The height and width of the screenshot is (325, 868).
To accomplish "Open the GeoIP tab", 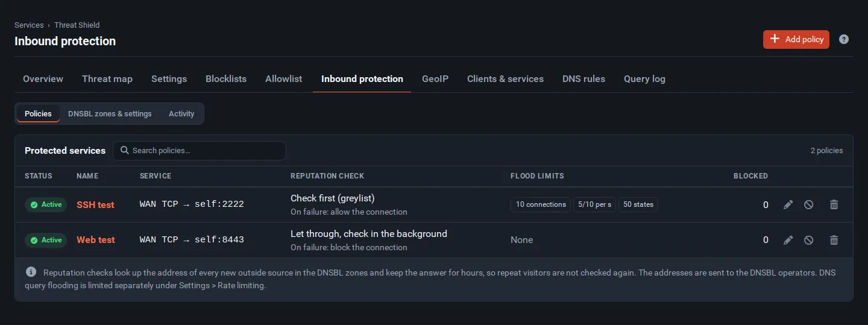I will [x=435, y=79].
